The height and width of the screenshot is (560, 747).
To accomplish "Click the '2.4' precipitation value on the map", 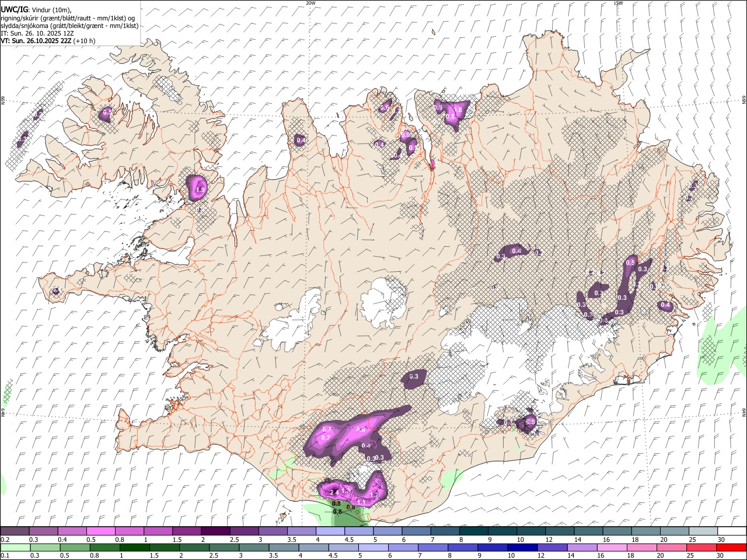I will (334, 493).
